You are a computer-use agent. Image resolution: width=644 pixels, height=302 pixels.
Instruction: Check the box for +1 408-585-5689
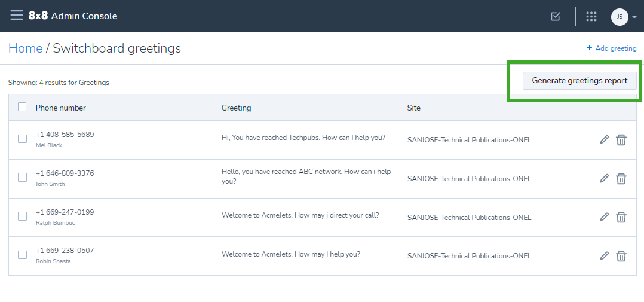click(x=22, y=139)
